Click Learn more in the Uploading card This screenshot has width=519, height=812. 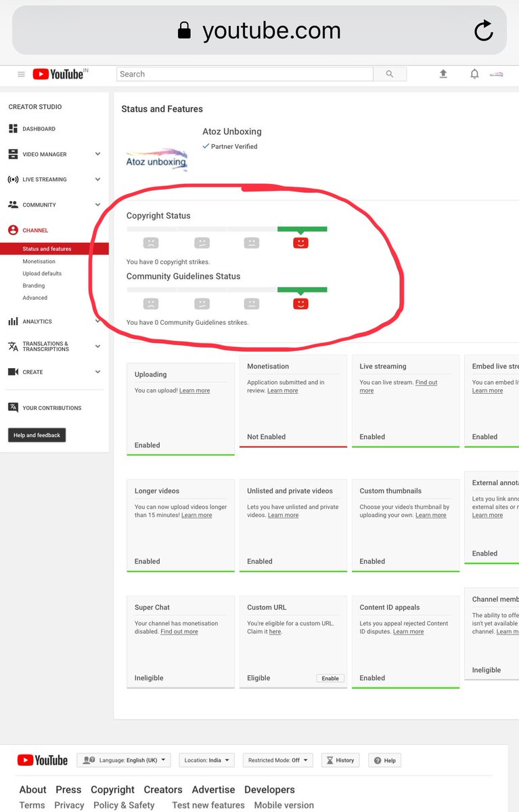pyautogui.click(x=194, y=390)
